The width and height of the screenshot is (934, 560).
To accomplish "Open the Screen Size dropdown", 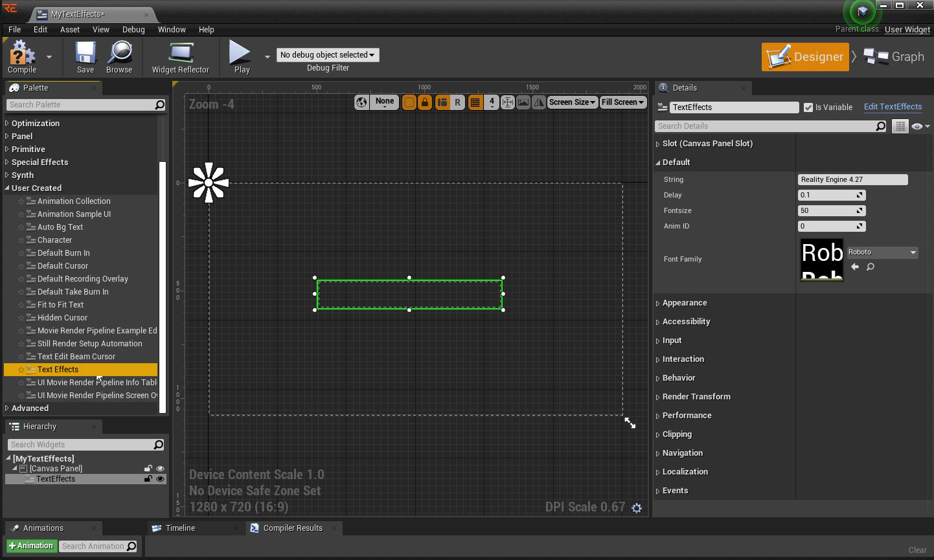I will [x=572, y=102].
